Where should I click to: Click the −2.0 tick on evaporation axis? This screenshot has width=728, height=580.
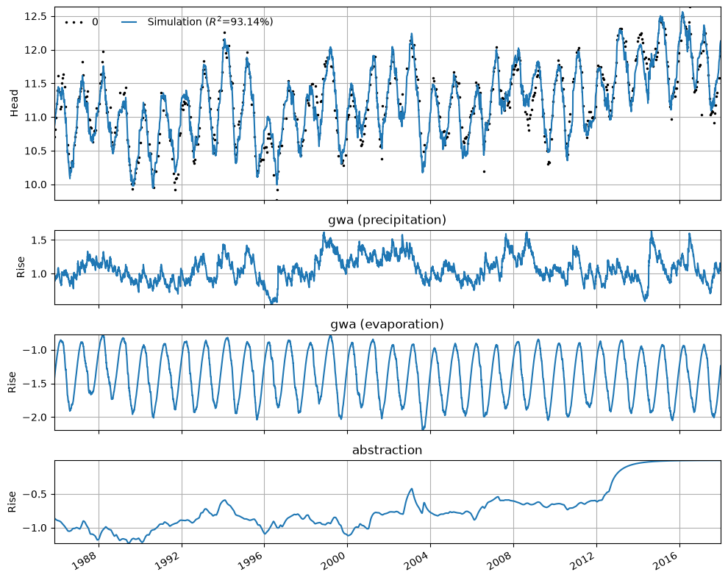(35, 417)
